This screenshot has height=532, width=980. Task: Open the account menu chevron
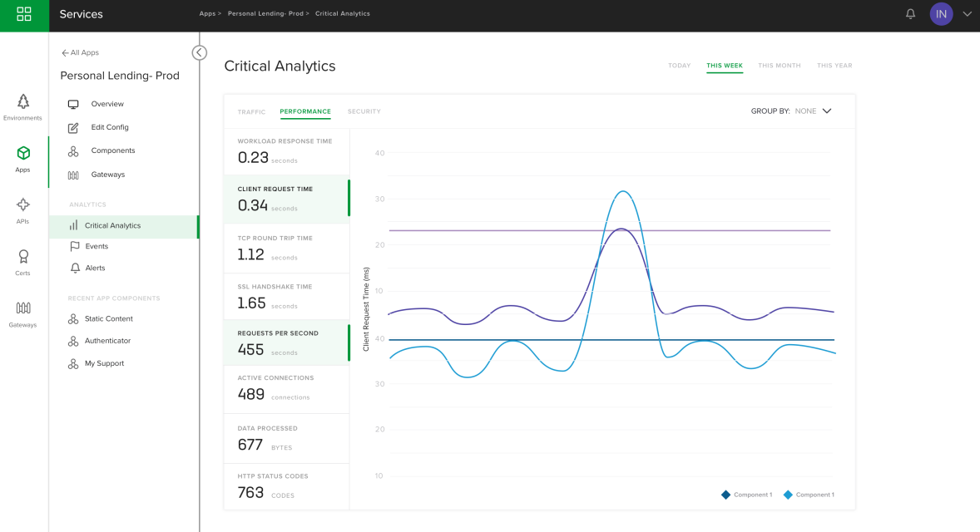click(967, 14)
